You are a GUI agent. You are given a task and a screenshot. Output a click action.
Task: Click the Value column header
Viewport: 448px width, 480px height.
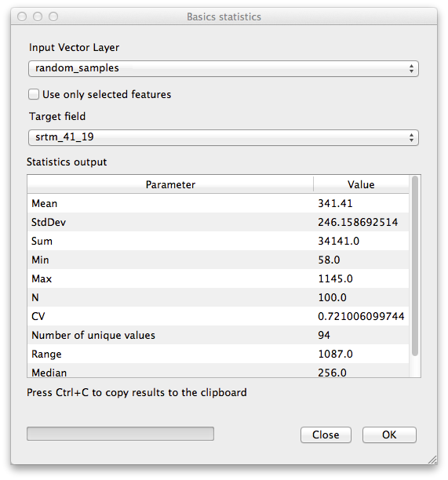pos(361,184)
